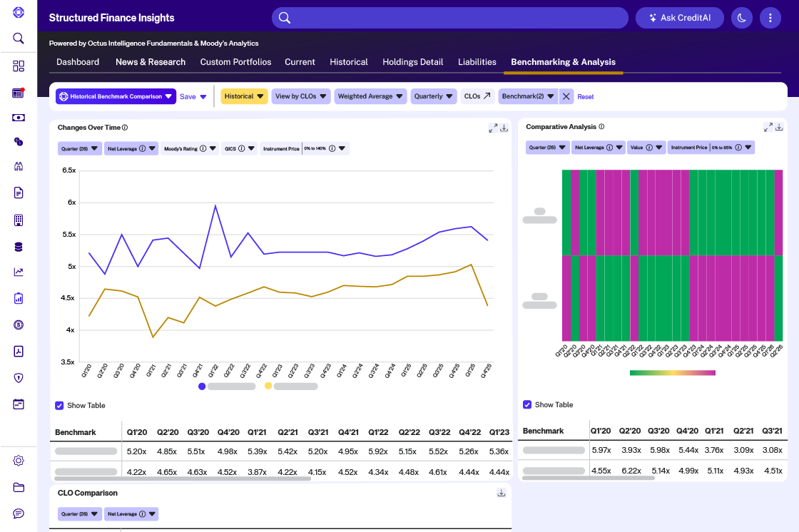Click info icon beside Changes Over Time
Viewport: 799px width, 532px height.
(125, 128)
